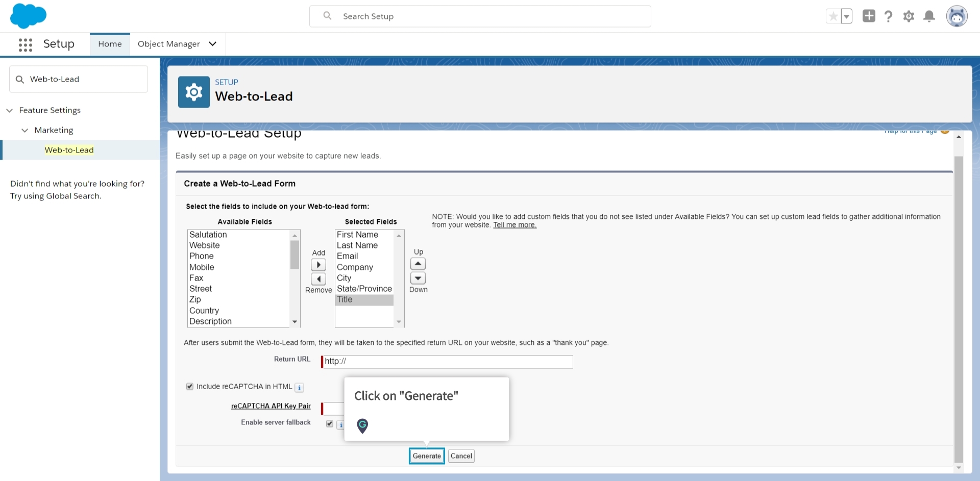The width and height of the screenshot is (980, 481).
Task: Click the Generate button
Action: pyautogui.click(x=426, y=455)
